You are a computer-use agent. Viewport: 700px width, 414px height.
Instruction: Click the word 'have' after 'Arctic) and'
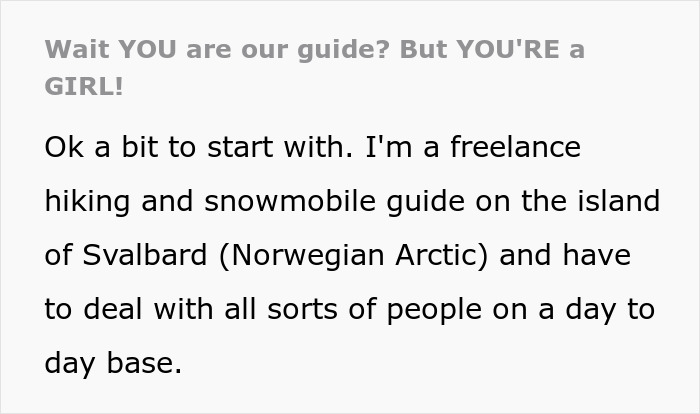click(x=596, y=255)
